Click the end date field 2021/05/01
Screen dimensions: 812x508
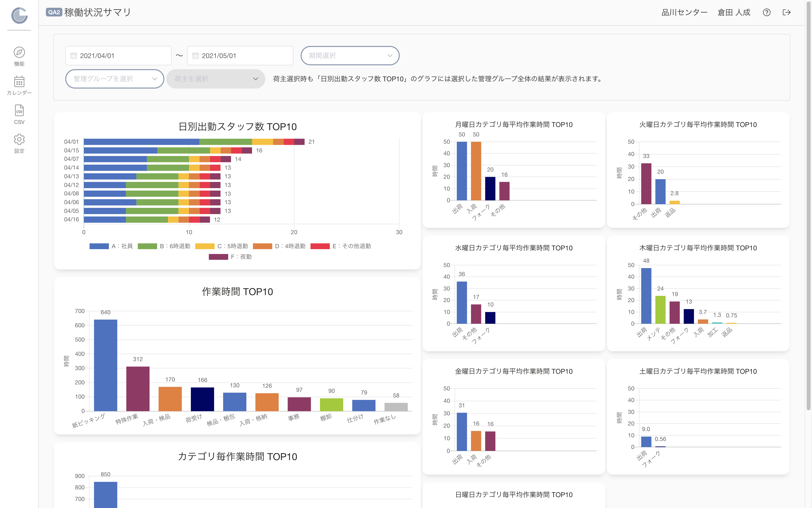tap(240, 56)
